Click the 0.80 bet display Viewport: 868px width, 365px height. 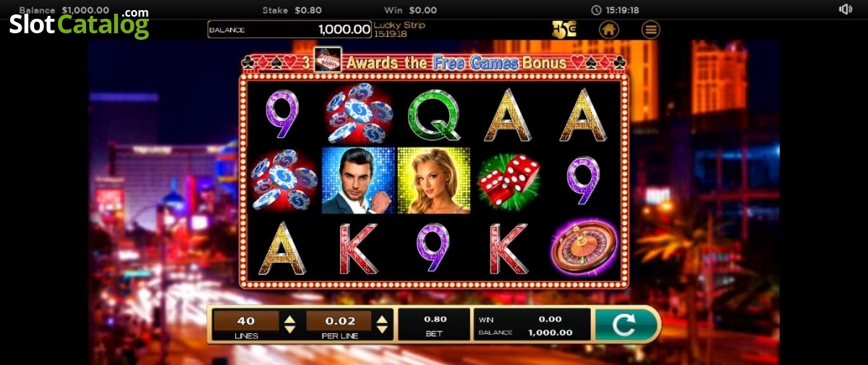435,325
